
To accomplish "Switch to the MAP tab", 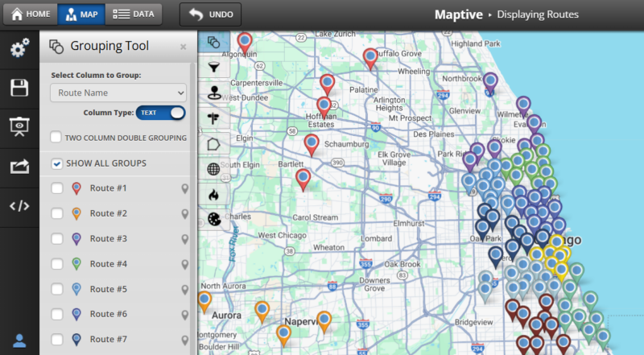I will (81, 14).
